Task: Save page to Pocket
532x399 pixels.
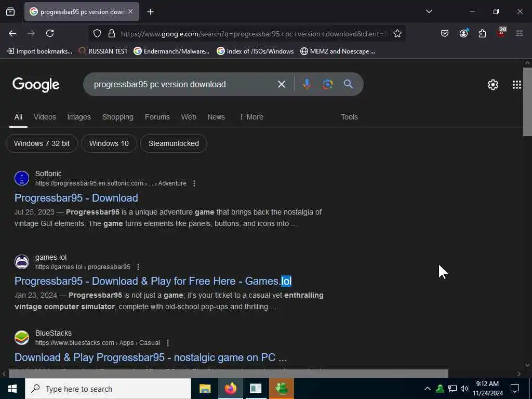Action: click(x=445, y=33)
